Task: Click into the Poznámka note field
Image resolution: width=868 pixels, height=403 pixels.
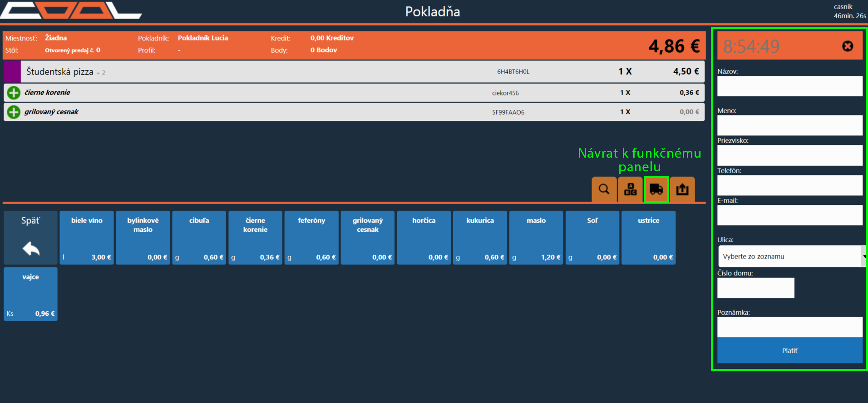Action: 789,327
